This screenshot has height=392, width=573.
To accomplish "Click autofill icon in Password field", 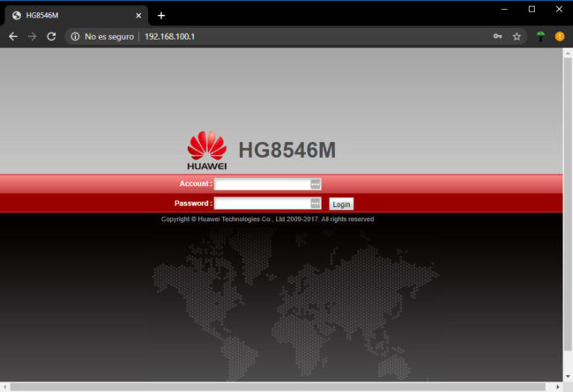I will (315, 203).
